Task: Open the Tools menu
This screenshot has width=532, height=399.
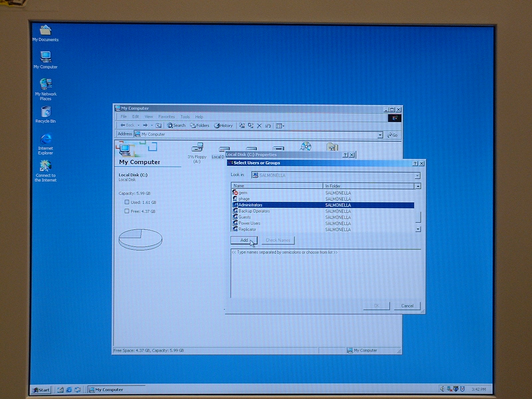Action: tap(185, 117)
